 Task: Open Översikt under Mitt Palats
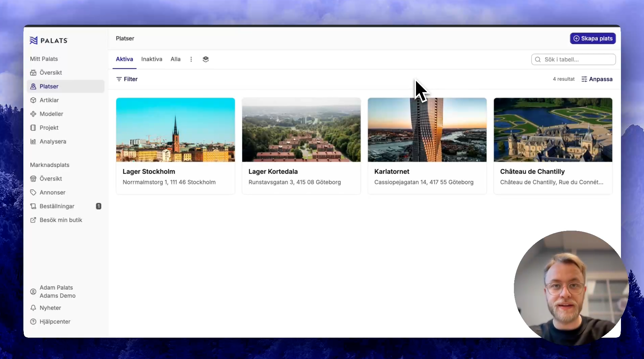pos(50,72)
